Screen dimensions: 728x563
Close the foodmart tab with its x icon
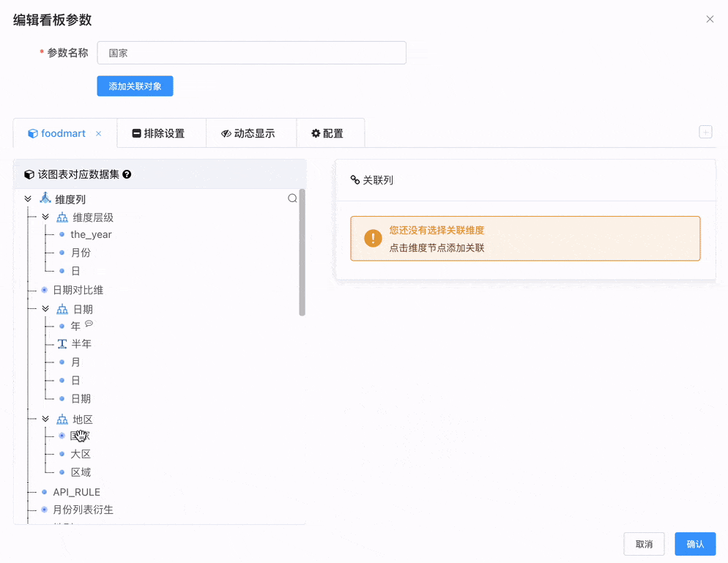pyautogui.click(x=99, y=133)
